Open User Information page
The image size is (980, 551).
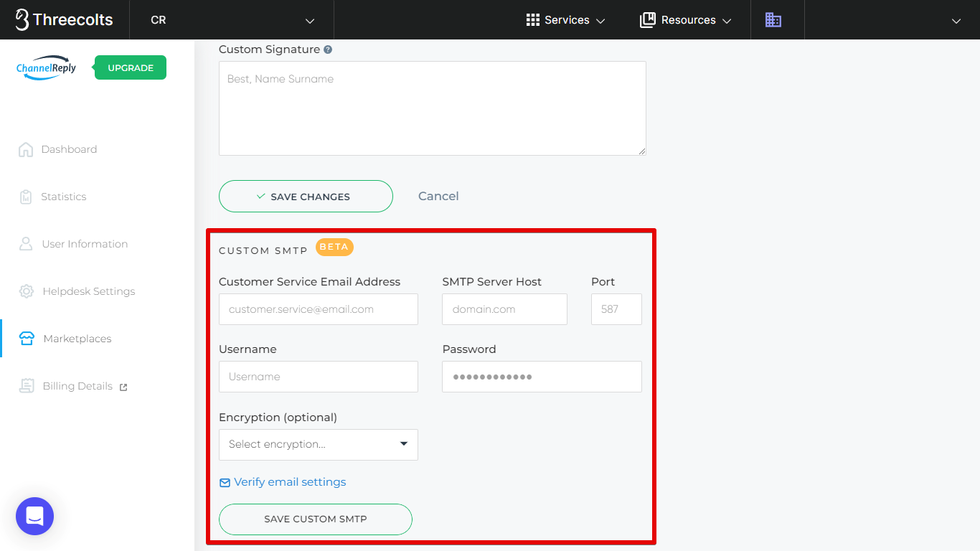coord(85,244)
